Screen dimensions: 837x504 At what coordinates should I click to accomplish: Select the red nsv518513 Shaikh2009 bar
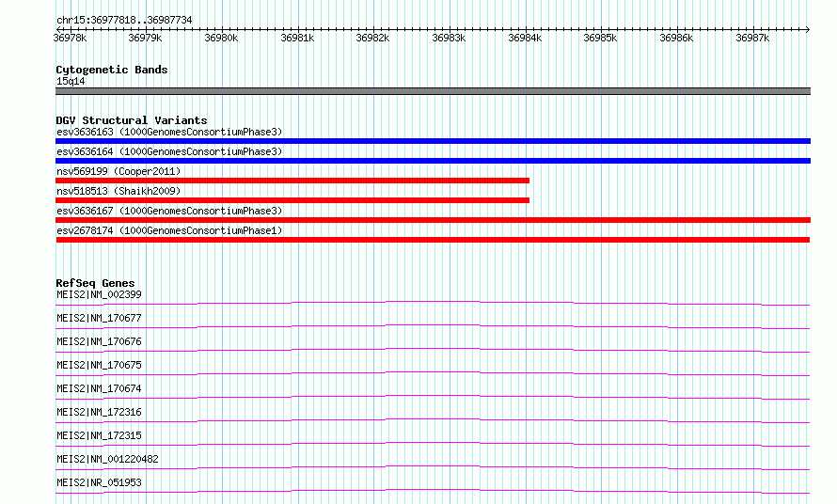tap(292, 200)
